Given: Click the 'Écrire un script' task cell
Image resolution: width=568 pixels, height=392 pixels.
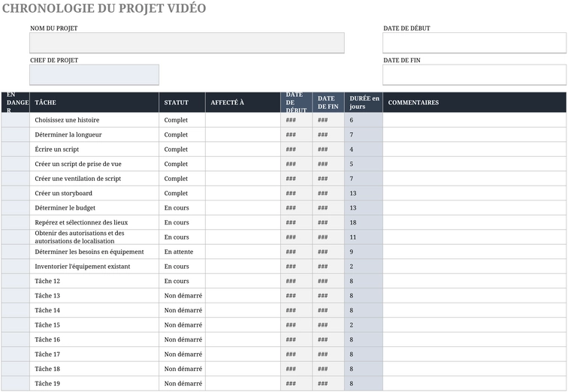Looking at the screenshot, I should (x=94, y=149).
